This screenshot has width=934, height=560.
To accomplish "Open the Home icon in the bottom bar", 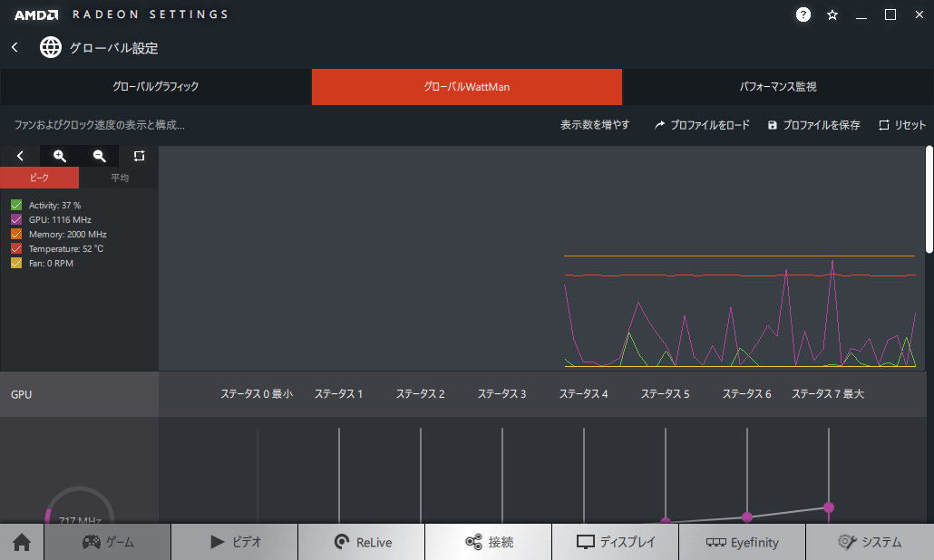I will coord(22,542).
